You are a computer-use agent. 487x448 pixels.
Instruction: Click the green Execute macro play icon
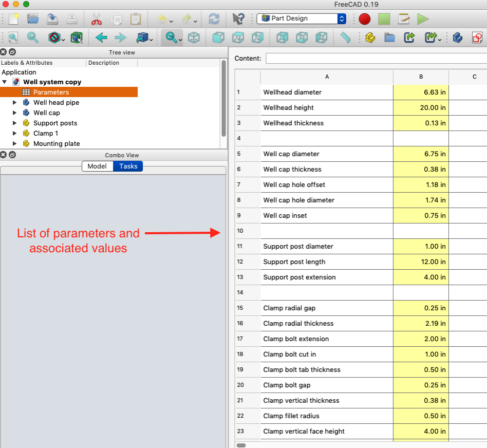point(423,19)
